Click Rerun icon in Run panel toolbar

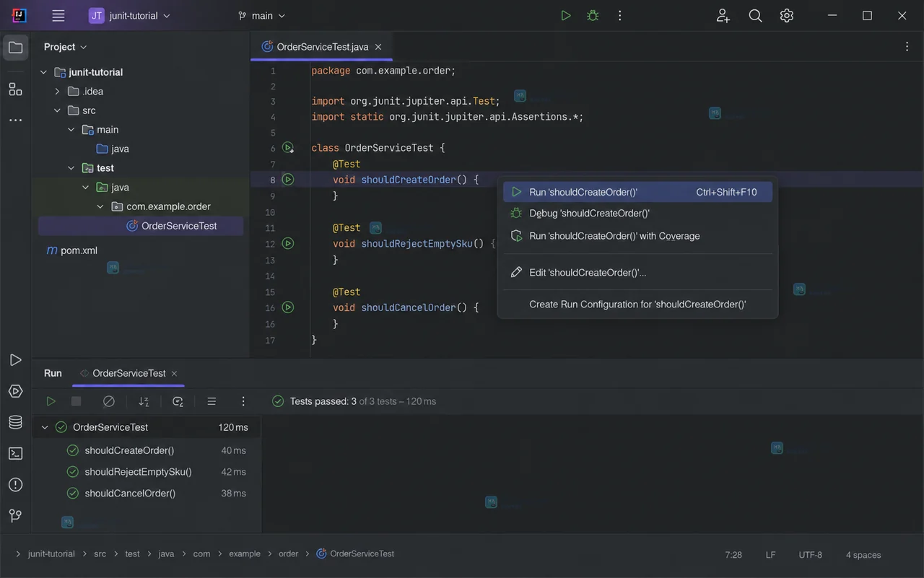pyautogui.click(x=51, y=401)
